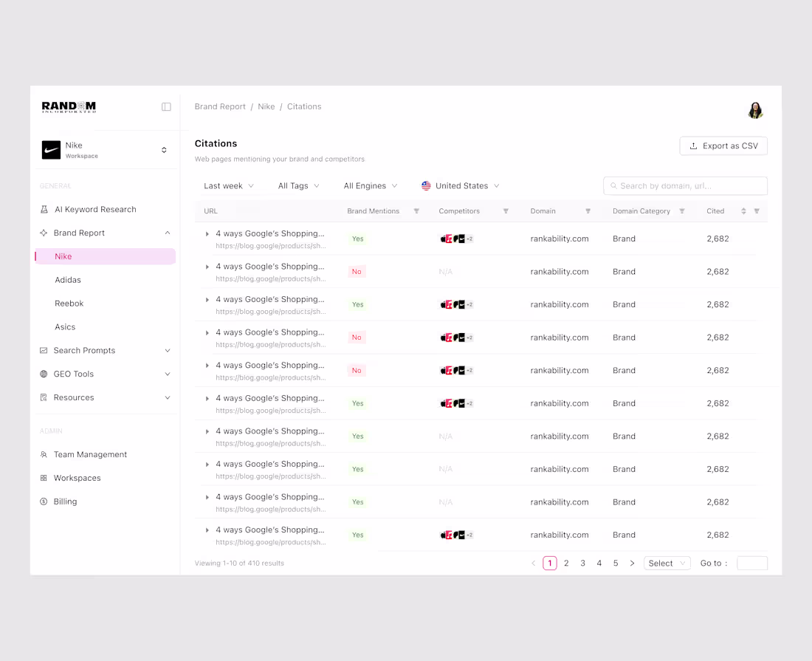The height and width of the screenshot is (661, 812).
Task: Sort by the Cited column arrows
Action: (x=743, y=211)
